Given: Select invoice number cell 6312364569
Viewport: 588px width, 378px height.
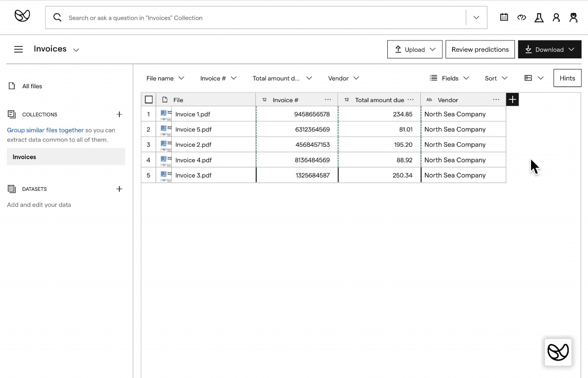Looking at the screenshot, I should click(297, 129).
